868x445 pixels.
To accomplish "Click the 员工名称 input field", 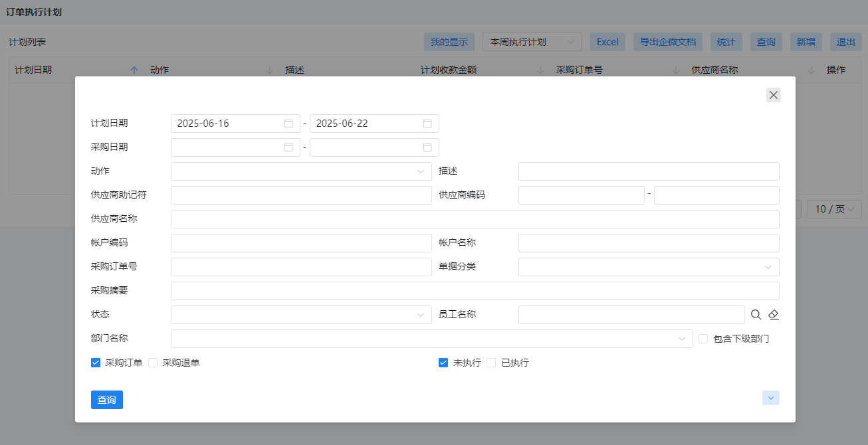I will (631, 315).
